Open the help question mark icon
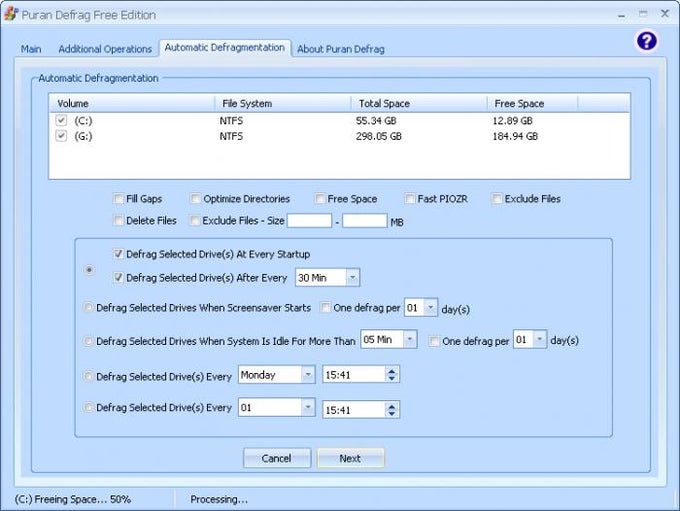 click(647, 41)
